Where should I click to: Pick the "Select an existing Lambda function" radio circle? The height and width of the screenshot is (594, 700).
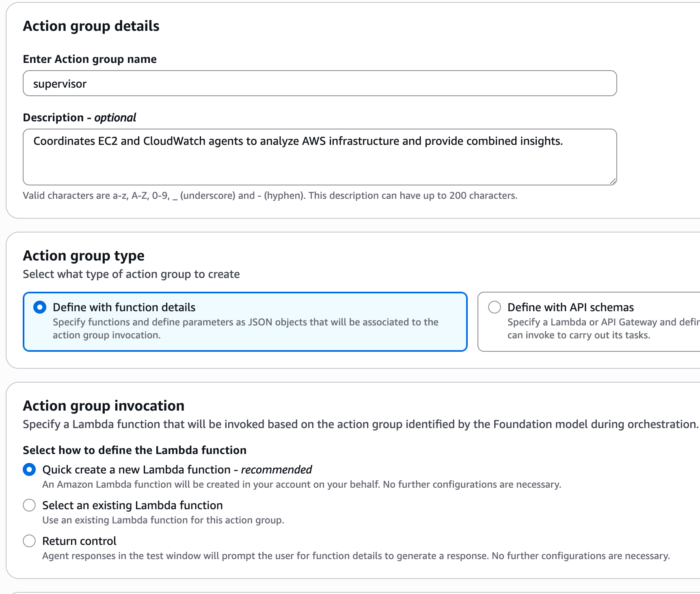pos(29,506)
